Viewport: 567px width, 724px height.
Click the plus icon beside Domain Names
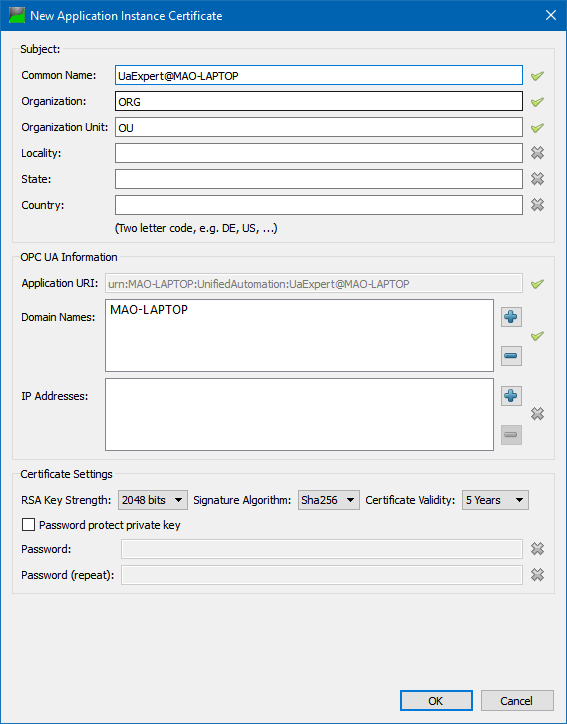(511, 317)
